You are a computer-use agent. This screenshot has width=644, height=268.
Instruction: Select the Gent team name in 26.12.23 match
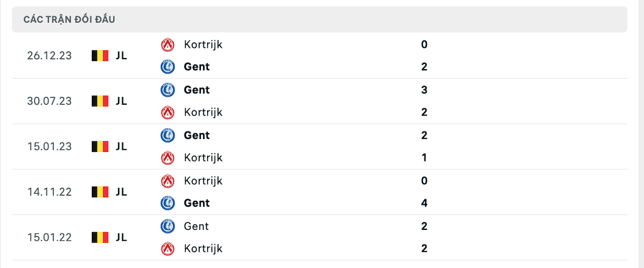point(196,67)
